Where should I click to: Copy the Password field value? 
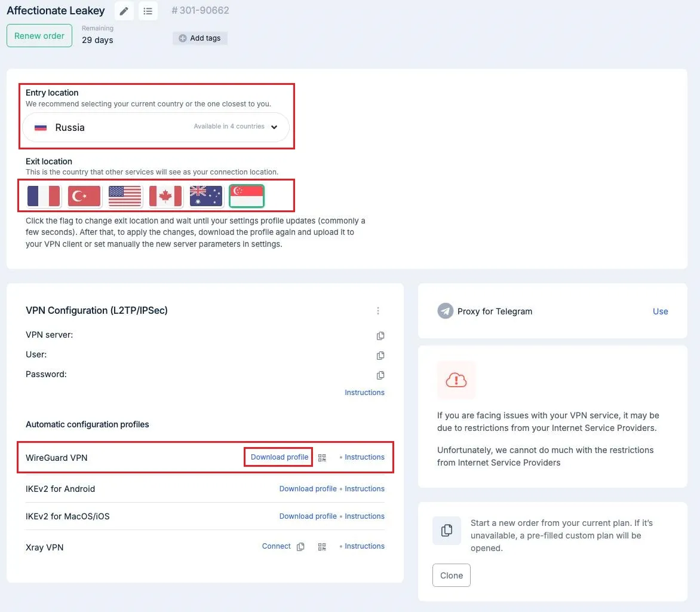click(380, 375)
